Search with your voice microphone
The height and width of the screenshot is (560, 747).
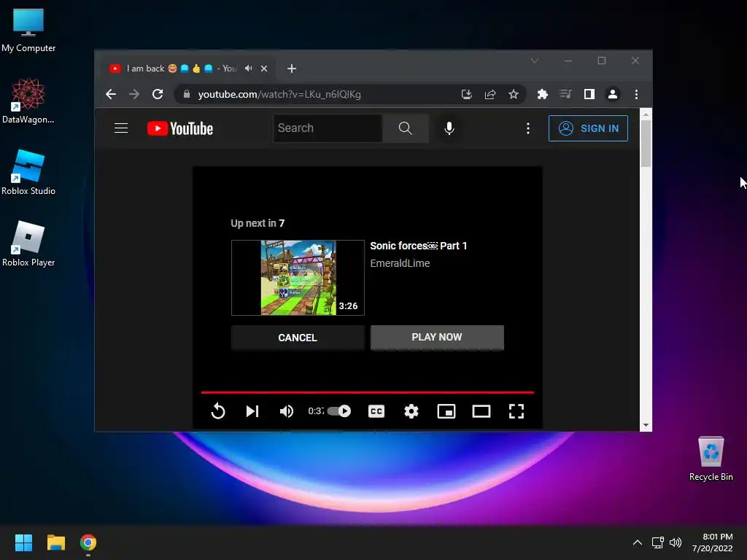point(449,128)
